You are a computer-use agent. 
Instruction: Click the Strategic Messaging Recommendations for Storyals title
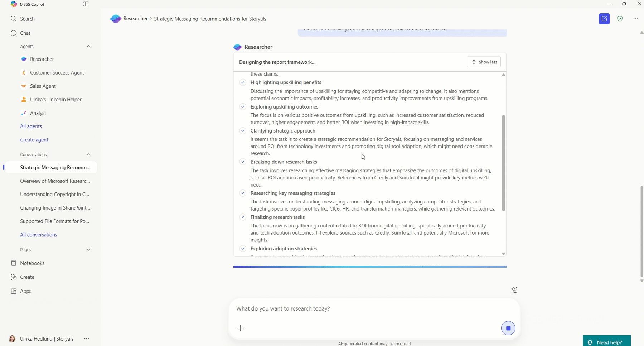pos(210,19)
